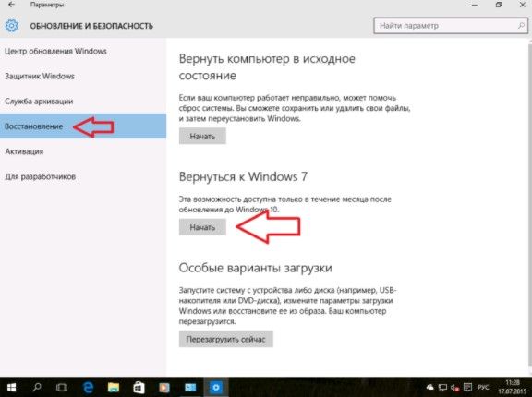Screen dimensions: 532x397
Task: Select Восстановление in sidebar
Action: [83, 126]
